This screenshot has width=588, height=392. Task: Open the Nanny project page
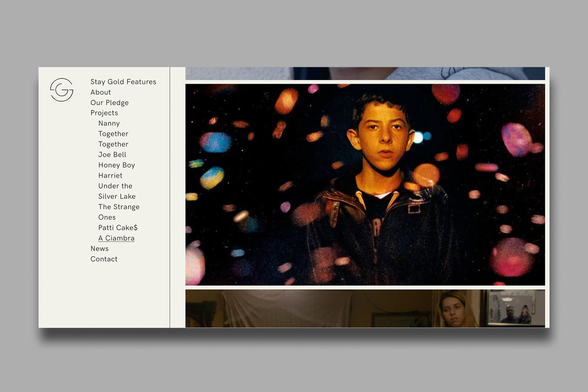(109, 124)
